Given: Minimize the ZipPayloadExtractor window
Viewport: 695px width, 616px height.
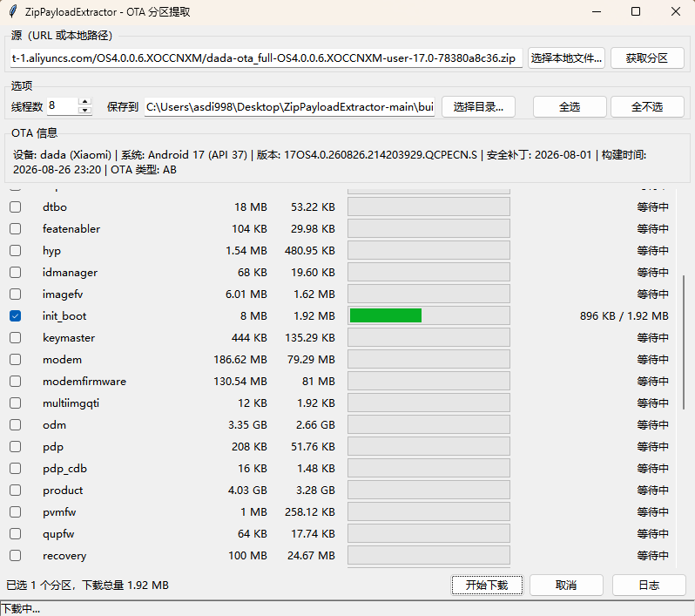Looking at the screenshot, I should click(597, 11).
